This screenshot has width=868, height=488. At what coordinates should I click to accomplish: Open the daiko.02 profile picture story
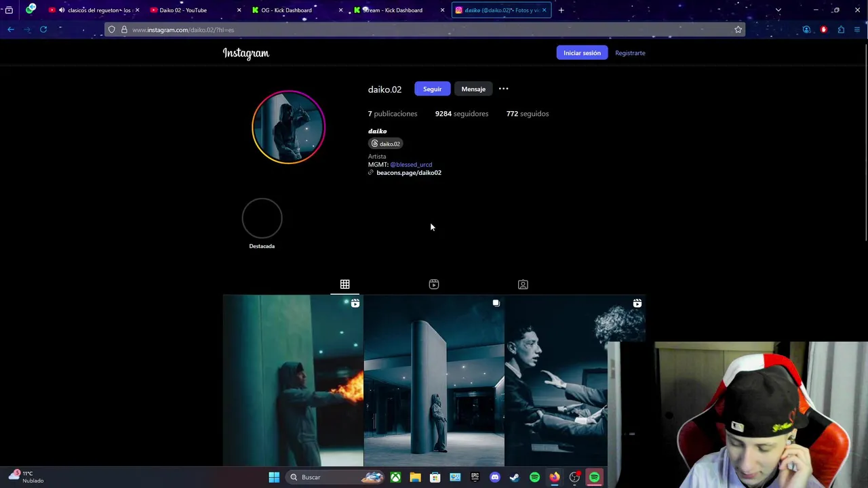point(288,127)
